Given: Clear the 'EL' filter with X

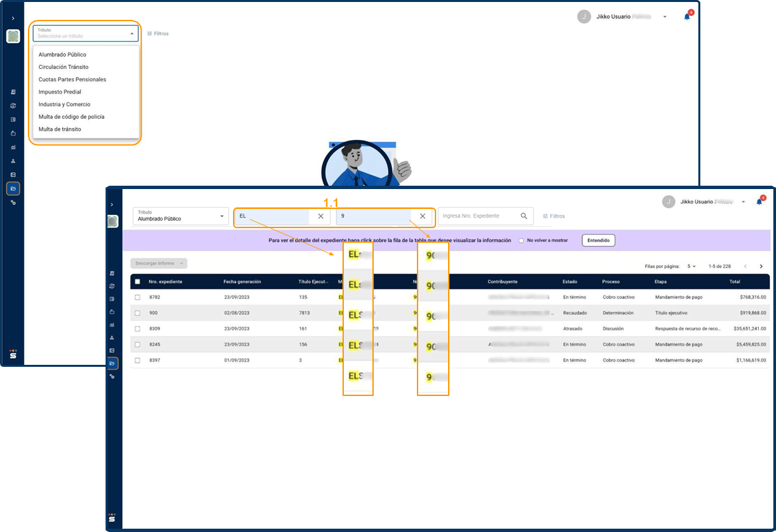Looking at the screenshot, I should (321, 216).
